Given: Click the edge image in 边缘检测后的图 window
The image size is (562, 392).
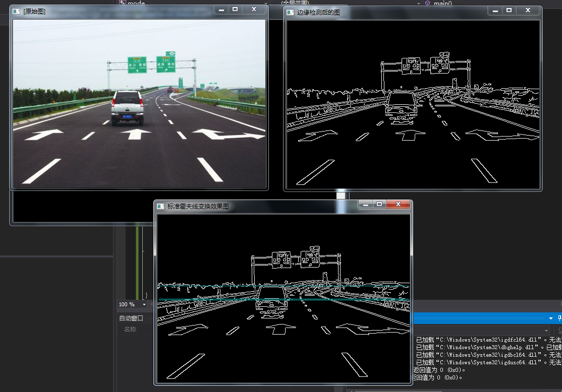Looking at the screenshot, I should [x=413, y=104].
